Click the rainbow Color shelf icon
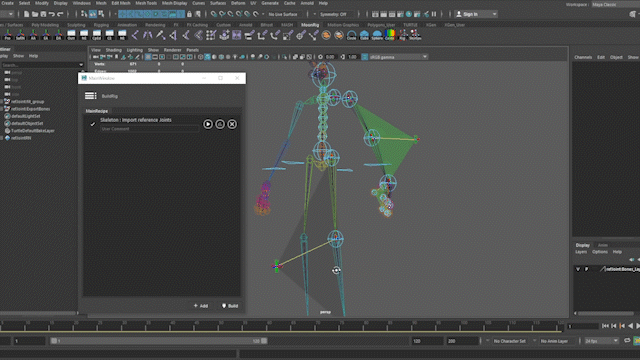 coord(390,36)
